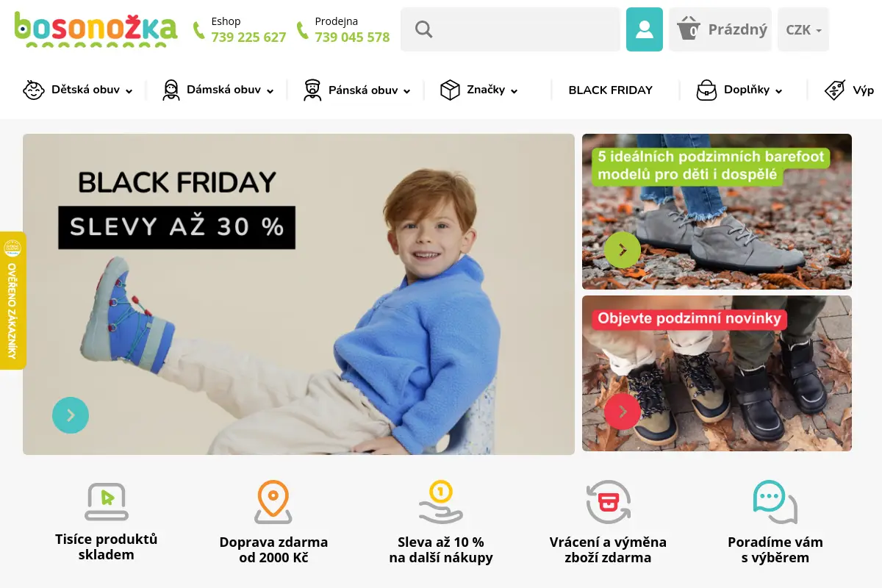Click the Bosonožka logo
This screenshot has width=882, height=588.
(x=96, y=29)
